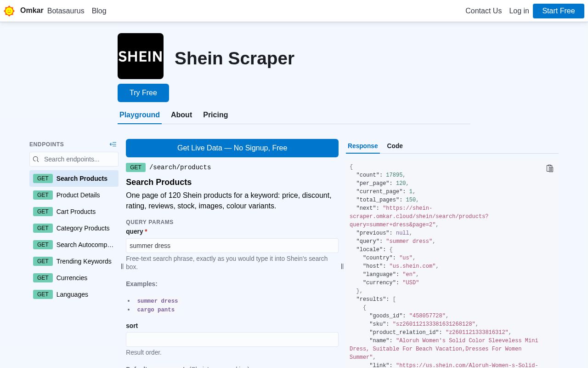Click the count value 17895

pyautogui.click(x=394, y=175)
